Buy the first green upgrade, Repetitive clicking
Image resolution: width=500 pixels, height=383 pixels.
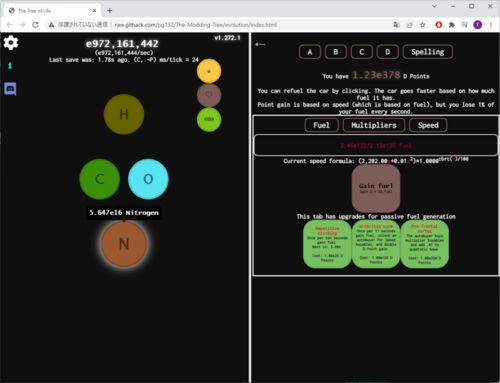327,244
